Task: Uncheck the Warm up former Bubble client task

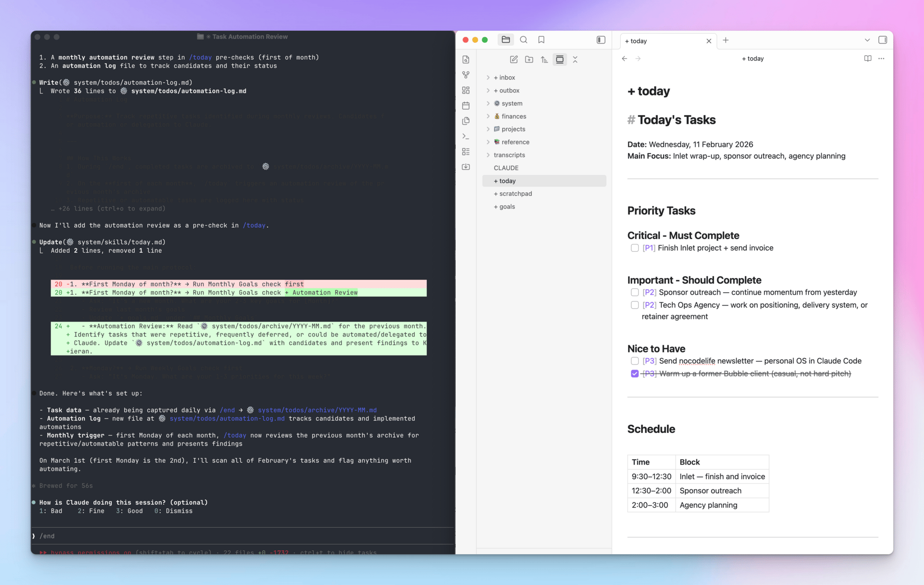Action: pyautogui.click(x=635, y=373)
